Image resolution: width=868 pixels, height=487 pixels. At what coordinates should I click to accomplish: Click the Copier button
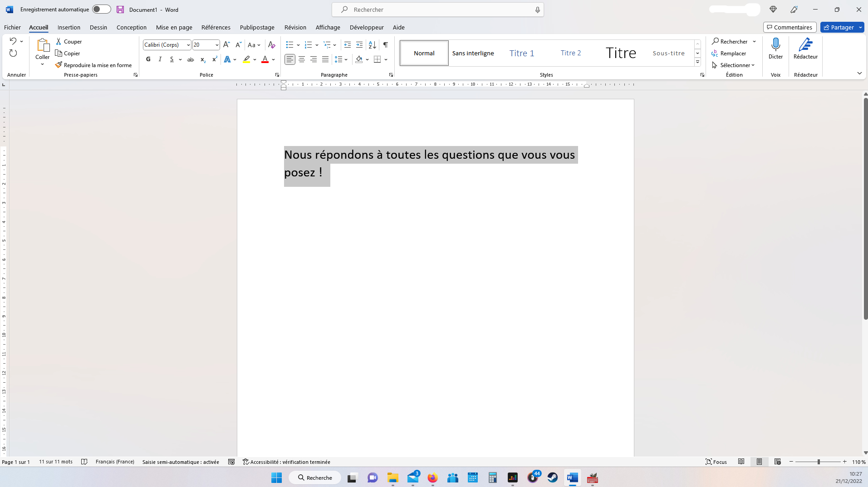(x=68, y=53)
